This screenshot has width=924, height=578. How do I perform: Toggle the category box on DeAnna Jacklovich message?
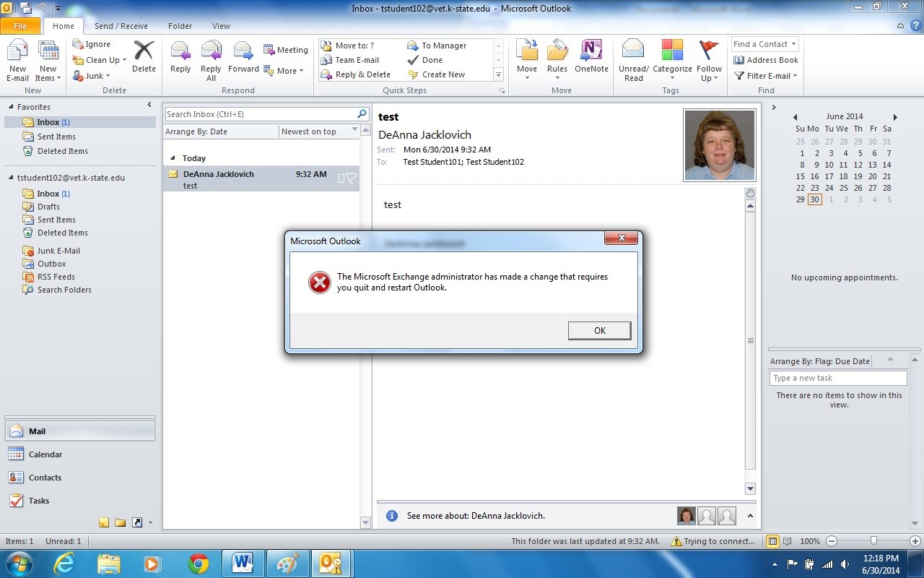click(341, 178)
